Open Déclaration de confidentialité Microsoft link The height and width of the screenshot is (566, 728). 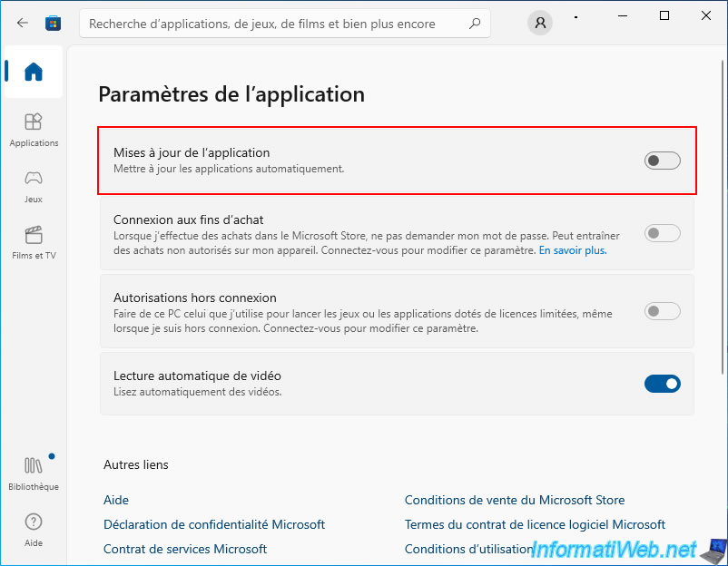pos(214,524)
